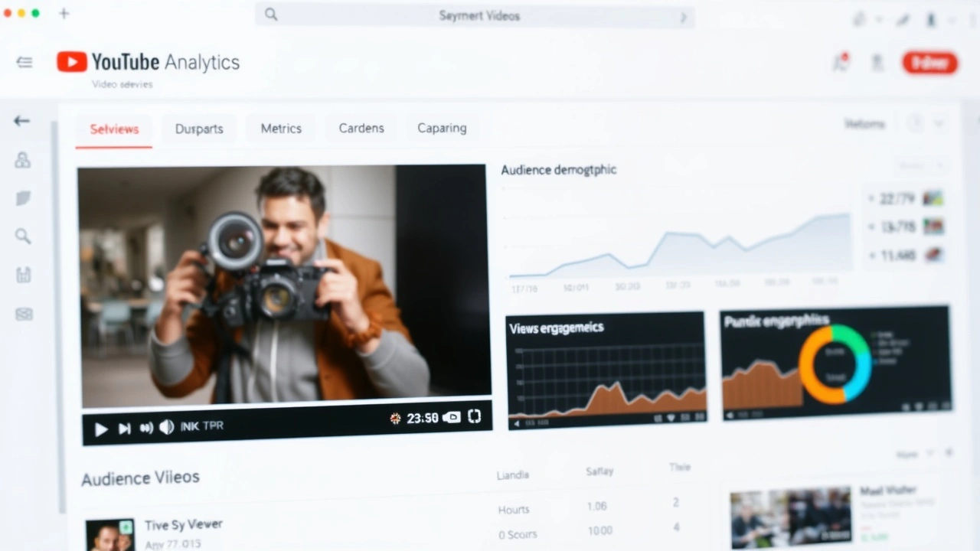Open notifications via the bell icon
980x551 pixels.
pos(840,64)
